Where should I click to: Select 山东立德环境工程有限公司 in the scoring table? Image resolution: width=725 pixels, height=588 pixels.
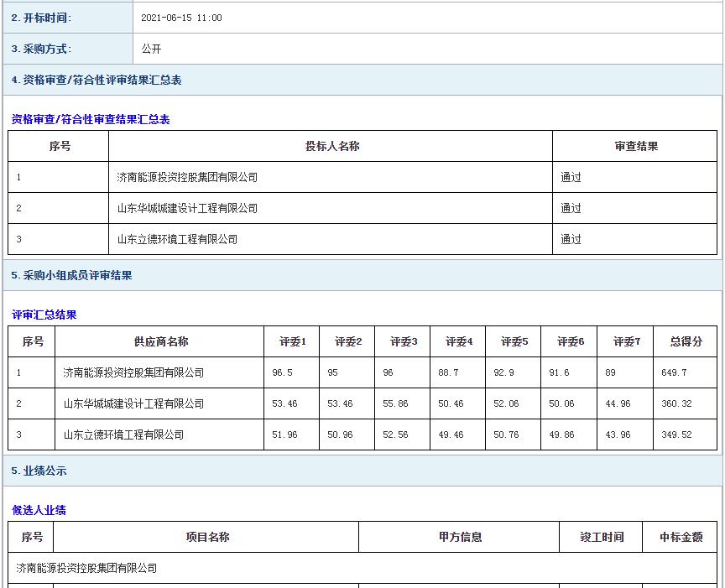pos(123,435)
